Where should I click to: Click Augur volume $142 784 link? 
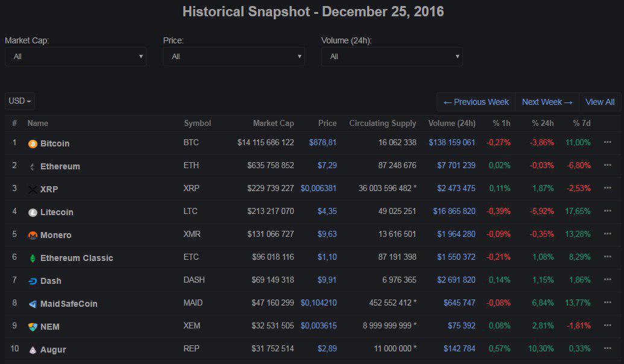pyautogui.click(x=459, y=348)
